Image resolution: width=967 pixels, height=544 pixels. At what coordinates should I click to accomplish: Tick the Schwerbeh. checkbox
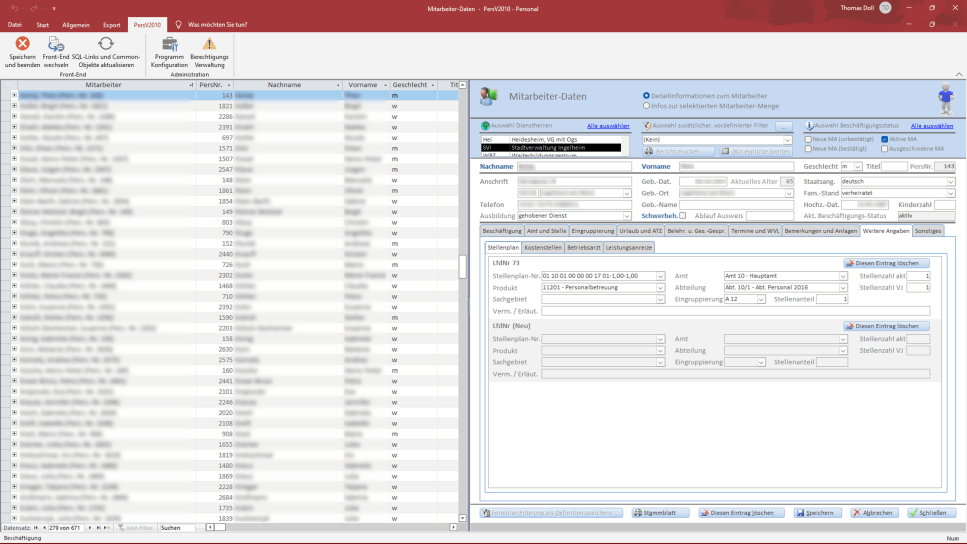pos(683,215)
